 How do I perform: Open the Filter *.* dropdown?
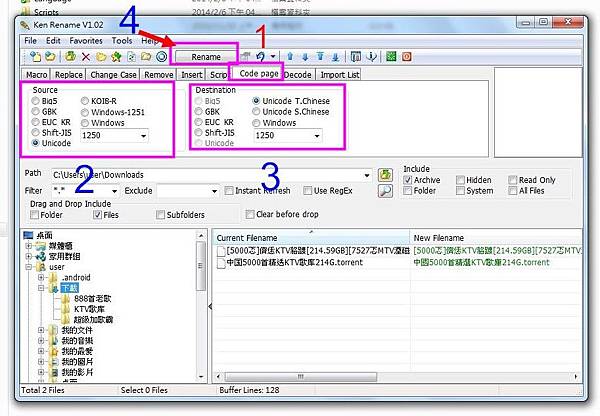point(114,191)
